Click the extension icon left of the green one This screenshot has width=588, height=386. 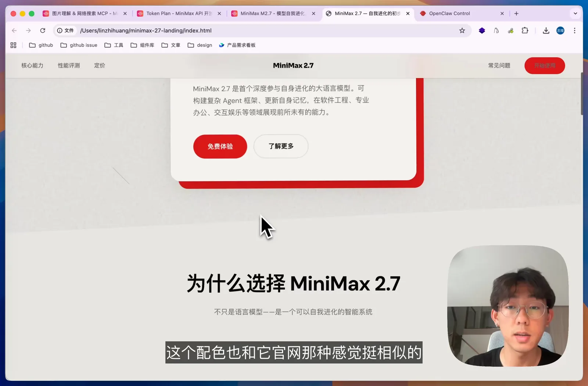pos(496,31)
